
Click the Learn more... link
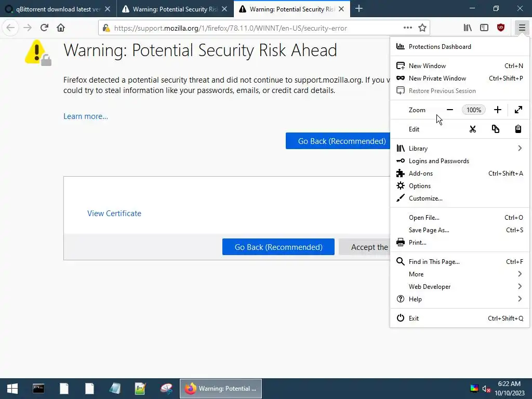pos(86,116)
